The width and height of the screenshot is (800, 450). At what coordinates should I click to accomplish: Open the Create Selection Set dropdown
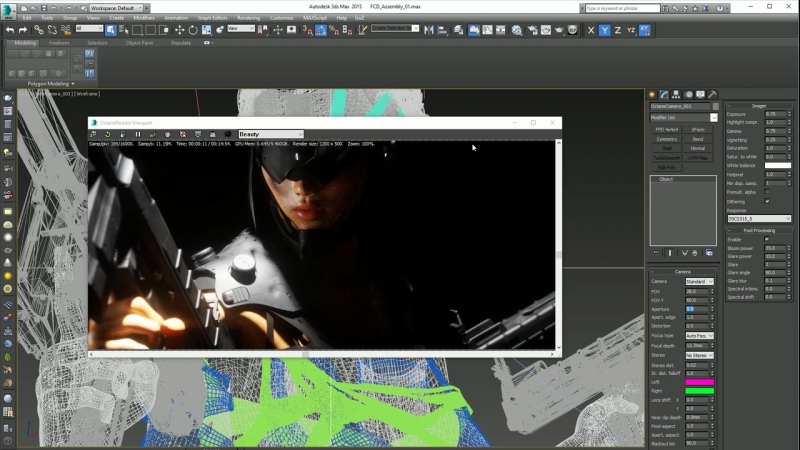[x=395, y=28]
